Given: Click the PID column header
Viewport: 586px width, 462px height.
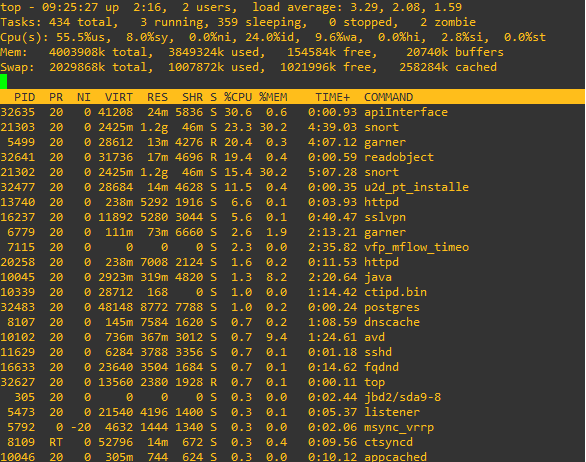Looking at the screenshot, I should (x=24, y=97).
